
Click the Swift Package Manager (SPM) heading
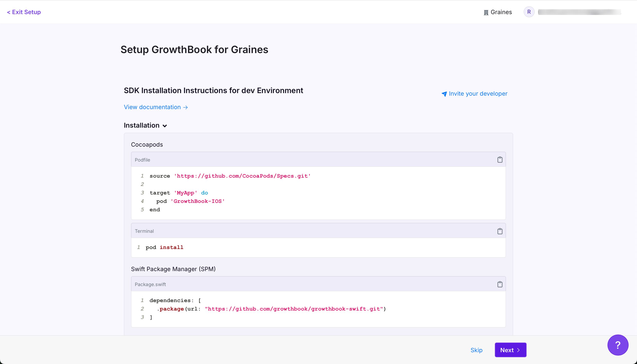tap(173, 269)
